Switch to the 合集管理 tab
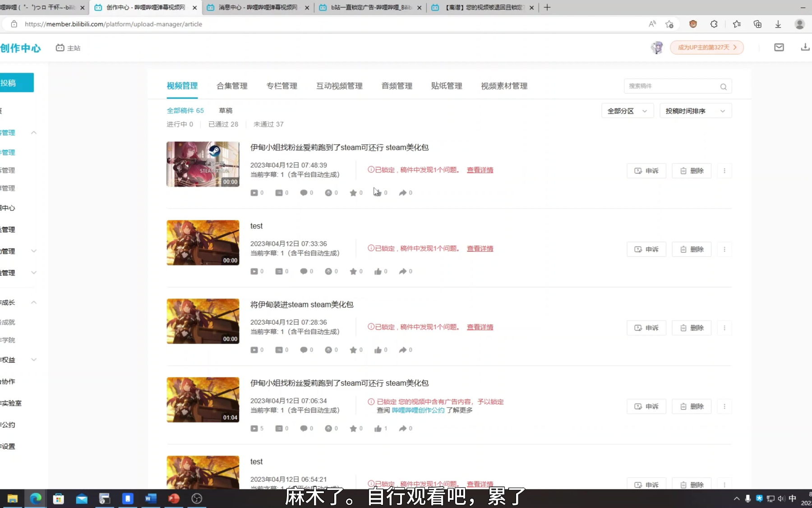This screenshot has height=508, width=812. coord(232,86)
